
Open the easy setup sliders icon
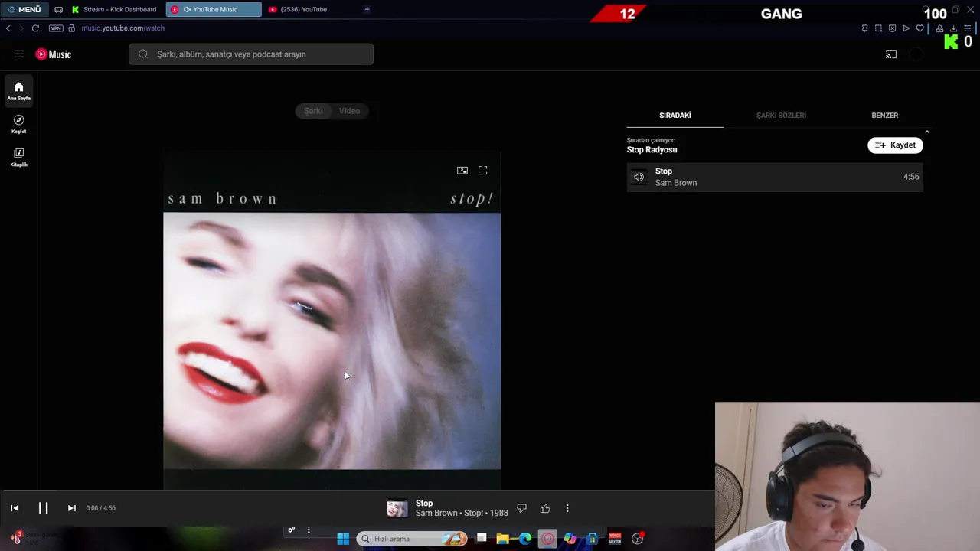pyautogui.click(x=967, y=28)
